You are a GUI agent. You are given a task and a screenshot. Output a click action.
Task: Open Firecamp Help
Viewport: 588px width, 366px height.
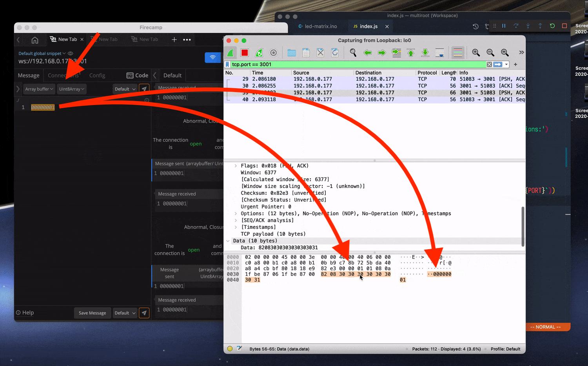(25, 312)
